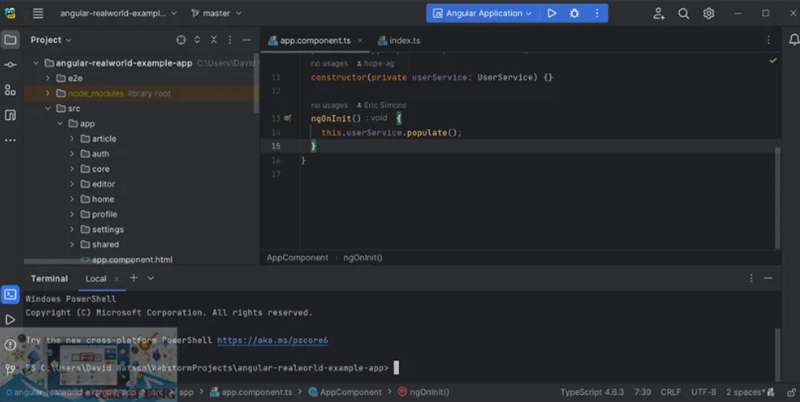This screenshot has width=800, height=402.
Task: Click the 7:39 caret position widget
Action: 642,392
